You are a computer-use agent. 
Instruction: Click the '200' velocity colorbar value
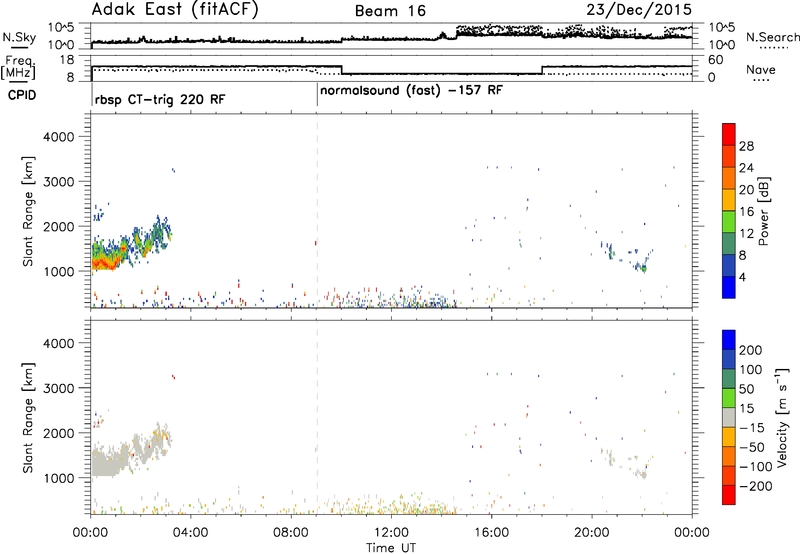[x=751, y=350]
